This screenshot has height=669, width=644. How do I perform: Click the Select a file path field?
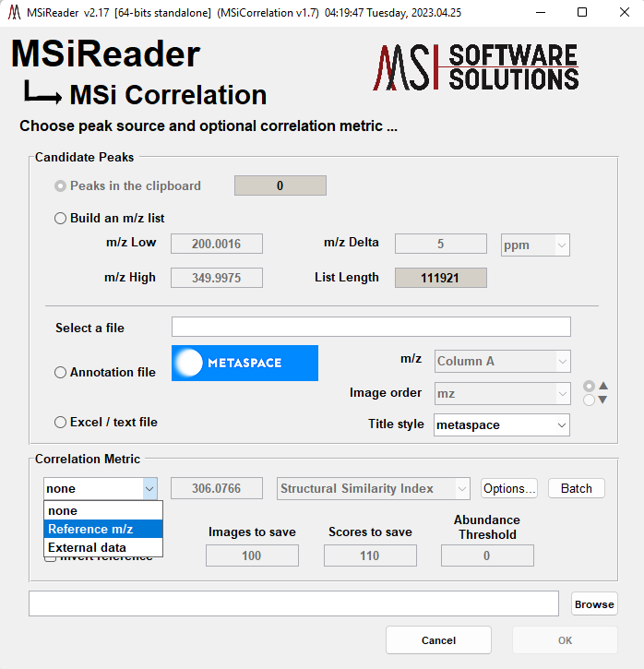click(x=371, y=327)
